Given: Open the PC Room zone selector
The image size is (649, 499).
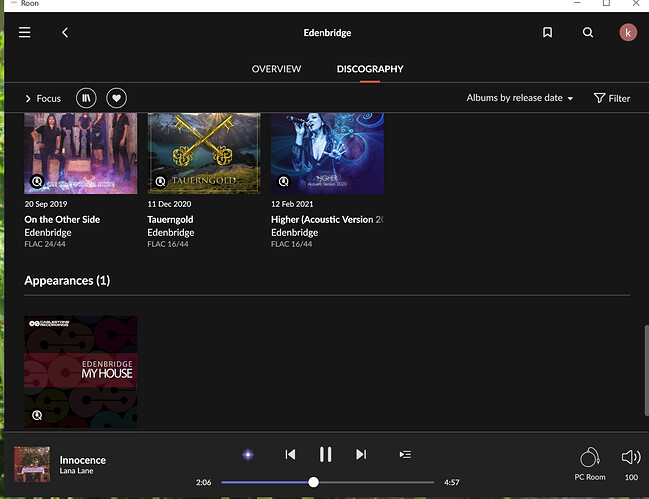Looking at the screenshot, I should [x=589, y=464].
